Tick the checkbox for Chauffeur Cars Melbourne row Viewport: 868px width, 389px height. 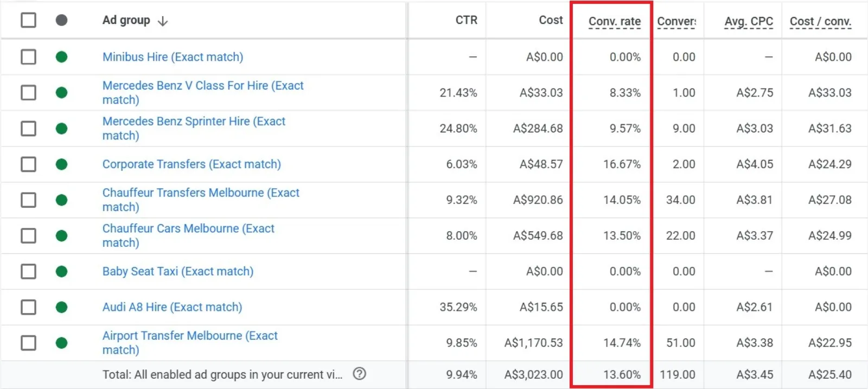point(28,236)
